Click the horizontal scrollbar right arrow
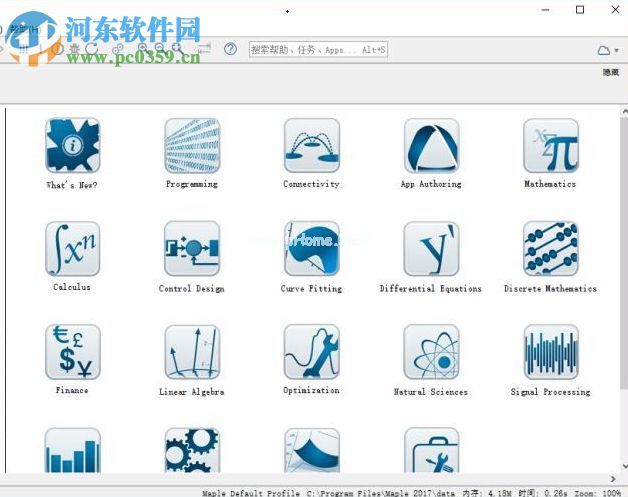The height and width of the screenshot is (497, 628). pyautogui.click(x=613, y=479)
